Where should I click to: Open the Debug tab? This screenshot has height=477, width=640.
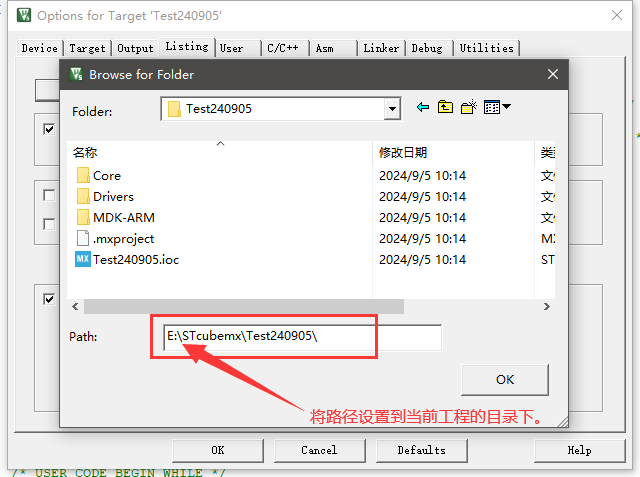(427, 48)
